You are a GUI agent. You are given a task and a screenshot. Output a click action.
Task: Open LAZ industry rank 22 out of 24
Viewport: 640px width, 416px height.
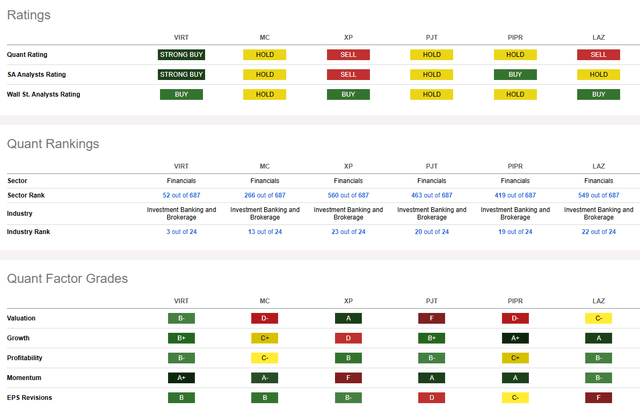coord(598,231)
